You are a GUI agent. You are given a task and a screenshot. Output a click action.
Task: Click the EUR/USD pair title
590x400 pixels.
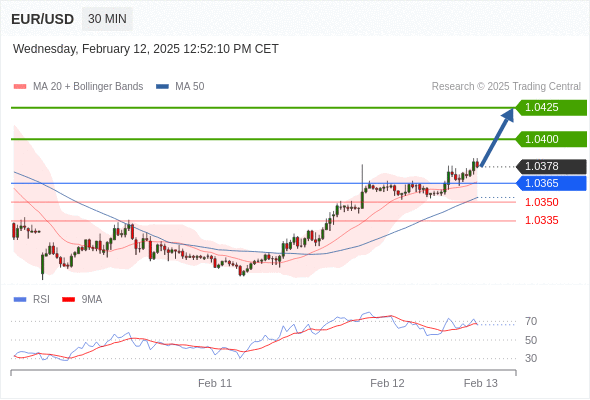tap(43, 19)
